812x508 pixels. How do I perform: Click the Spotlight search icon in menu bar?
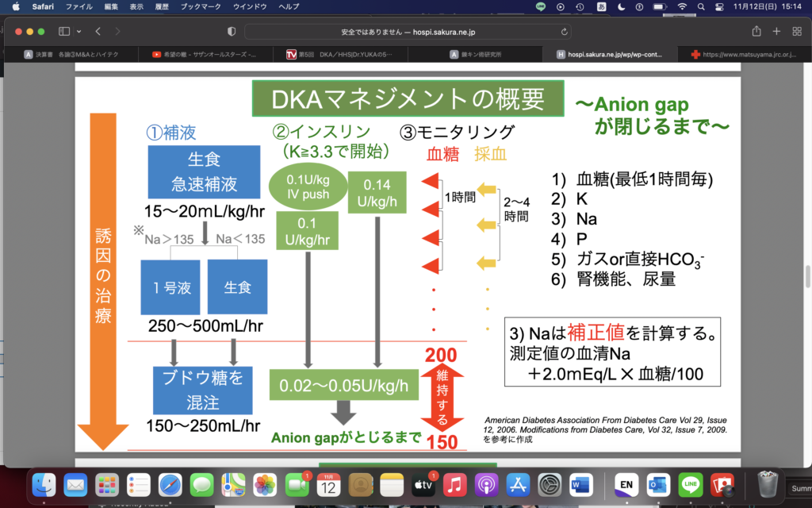[700, 6]
